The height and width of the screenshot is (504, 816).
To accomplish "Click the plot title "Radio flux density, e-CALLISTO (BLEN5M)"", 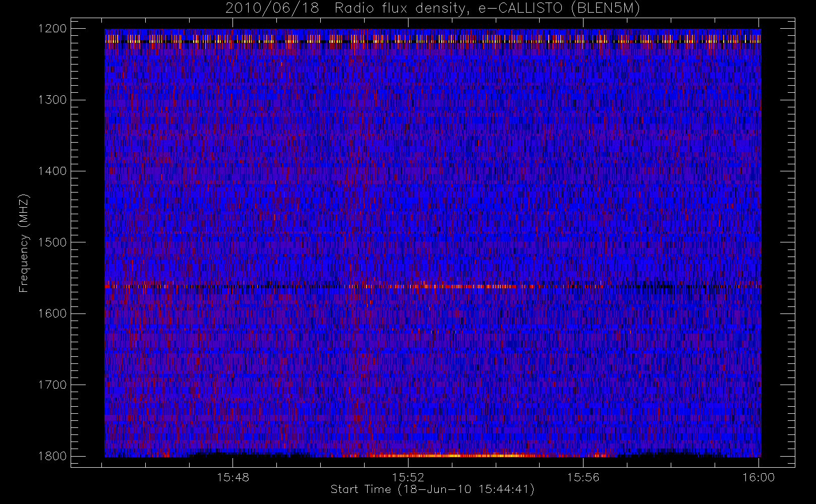I will coord(487,9).
